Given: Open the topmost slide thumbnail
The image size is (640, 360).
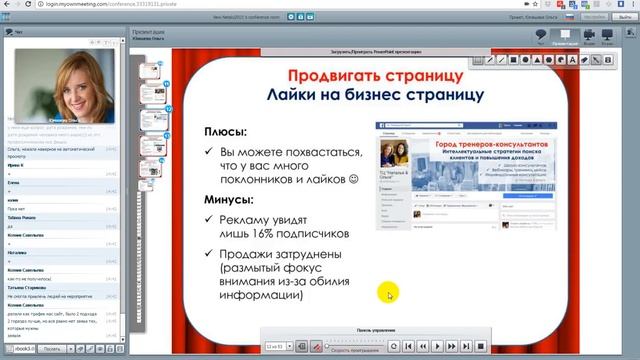Looking at the screenshot, I should (x=149, y=71).
